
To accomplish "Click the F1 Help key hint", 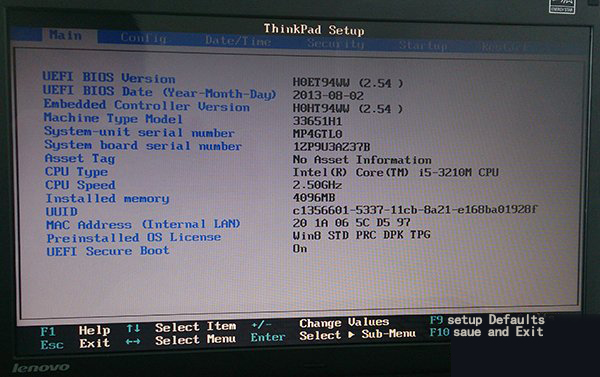I will (75, 330).
